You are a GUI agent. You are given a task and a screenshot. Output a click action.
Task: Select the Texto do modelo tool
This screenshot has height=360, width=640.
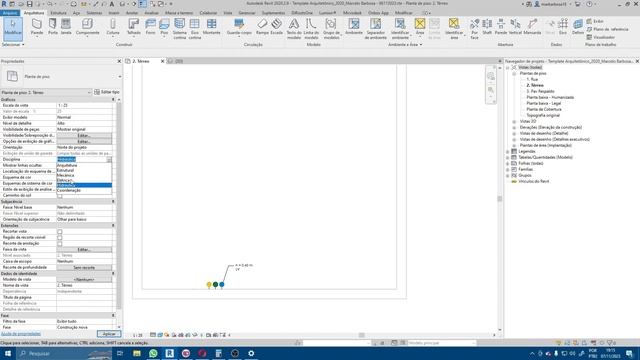pyautogui.click(x=294, y=28)
